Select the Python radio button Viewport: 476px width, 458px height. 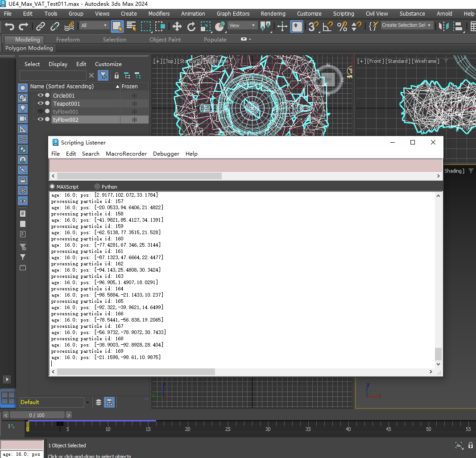(x=97, y=186)
